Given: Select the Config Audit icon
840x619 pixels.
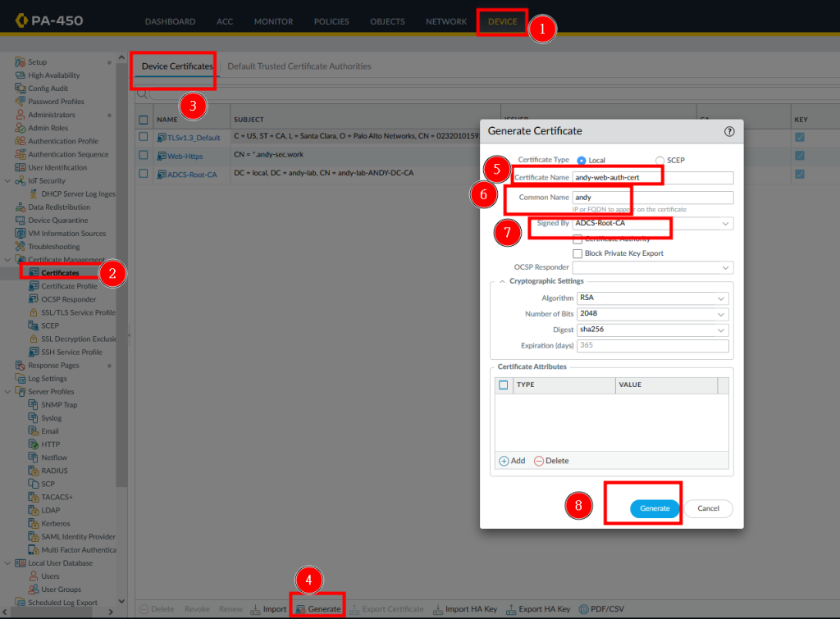Looking at the screenshot, I should (21, 89).
